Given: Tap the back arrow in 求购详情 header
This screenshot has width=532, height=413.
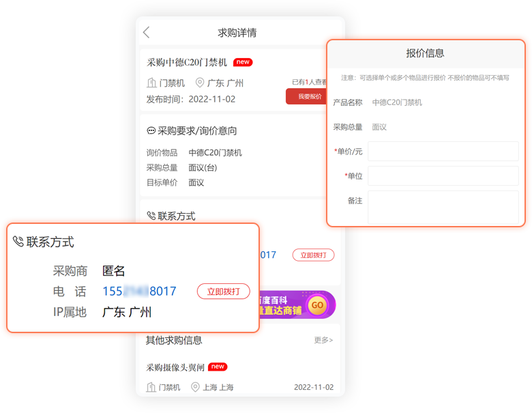Looking at the screenshot, I should tap(146, 33).
